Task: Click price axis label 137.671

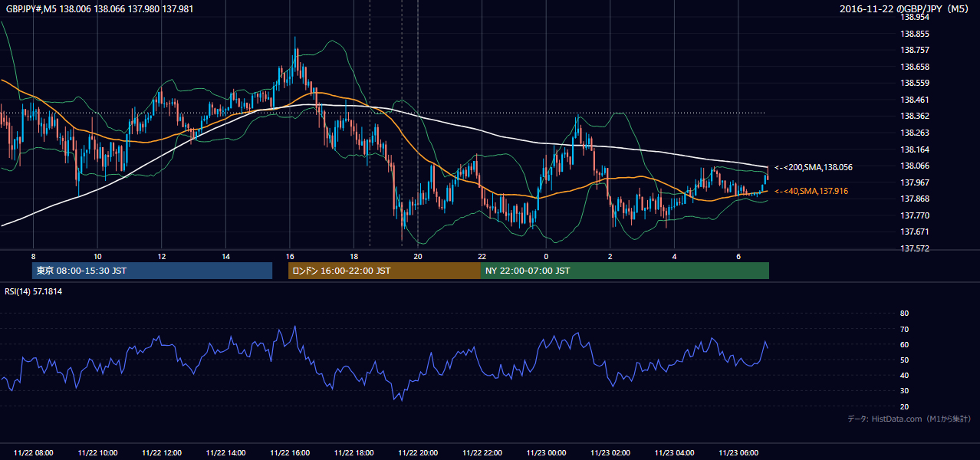Action: pos(915,232)
